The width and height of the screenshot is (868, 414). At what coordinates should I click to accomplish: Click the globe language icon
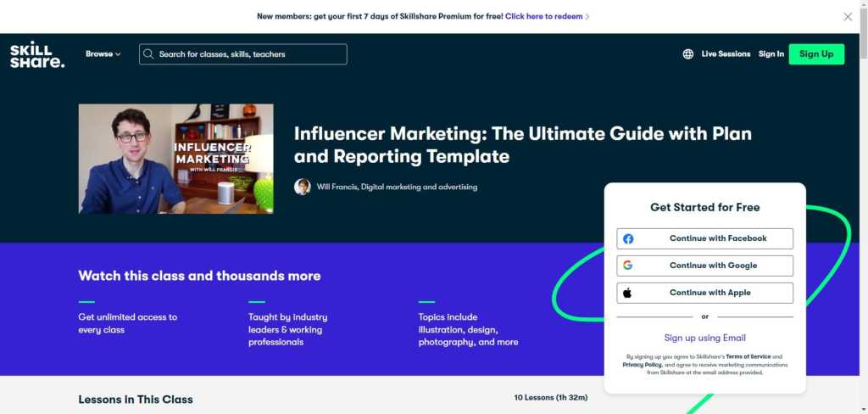pyautogui.click(x=687, y=54)
